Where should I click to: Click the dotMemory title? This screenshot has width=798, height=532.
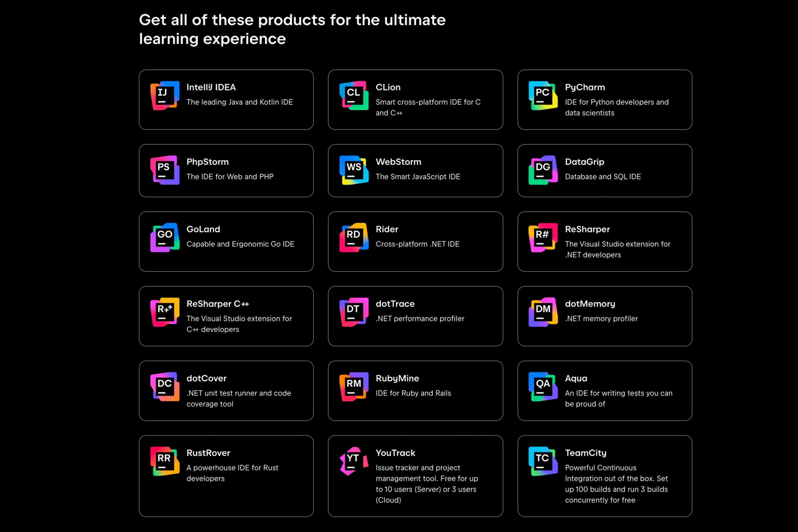tap(590, 304)
